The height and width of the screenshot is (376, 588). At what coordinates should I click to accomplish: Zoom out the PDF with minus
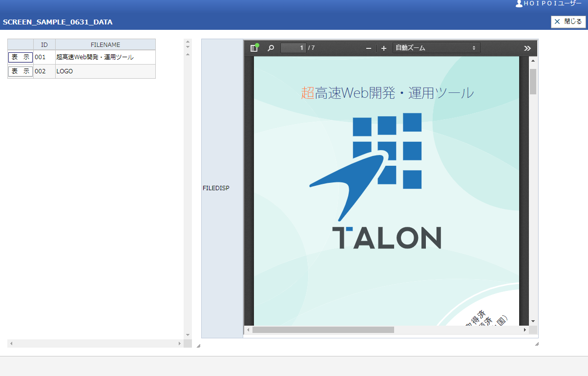tap(369, 48)
